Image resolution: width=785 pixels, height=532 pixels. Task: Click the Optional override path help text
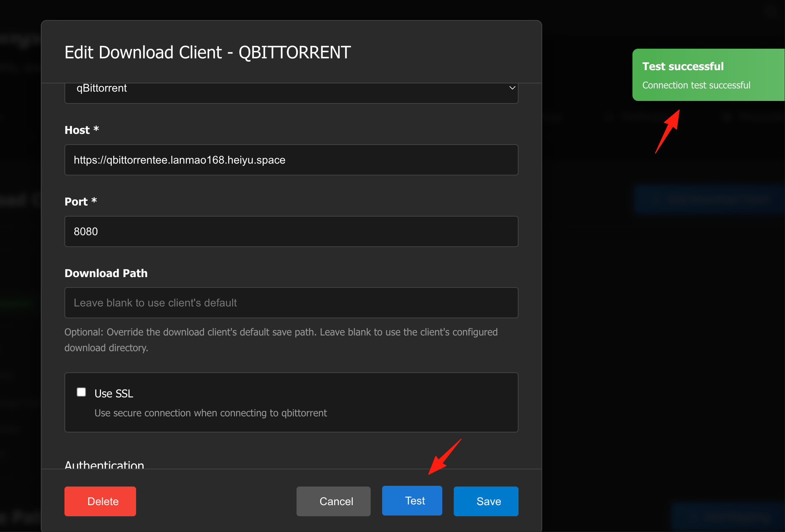coord(281,340)
